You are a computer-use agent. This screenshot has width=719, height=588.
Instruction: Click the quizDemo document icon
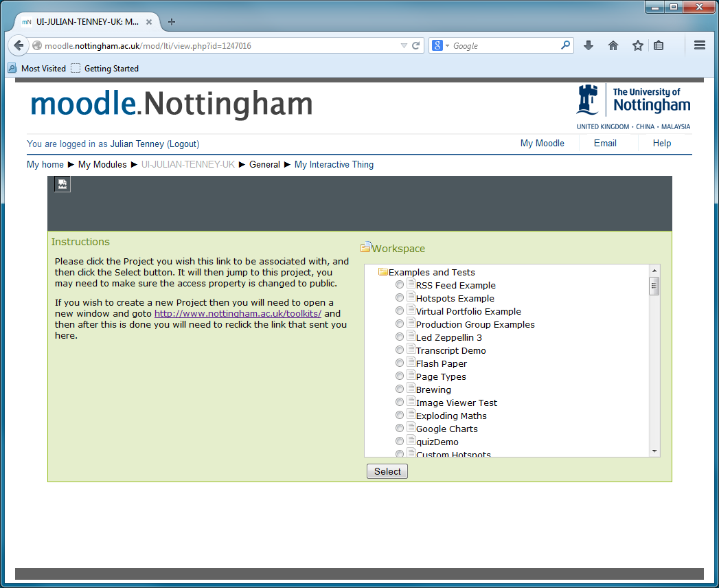[x=411, y=440]
